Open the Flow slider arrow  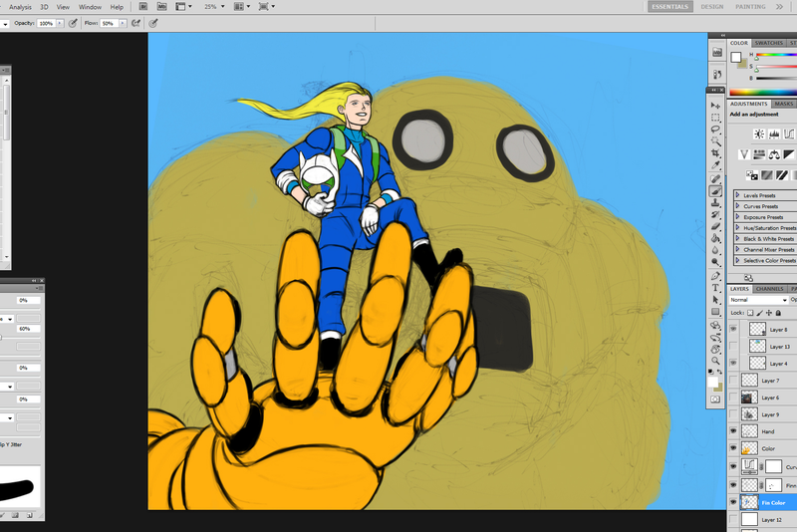coord(123,23)
